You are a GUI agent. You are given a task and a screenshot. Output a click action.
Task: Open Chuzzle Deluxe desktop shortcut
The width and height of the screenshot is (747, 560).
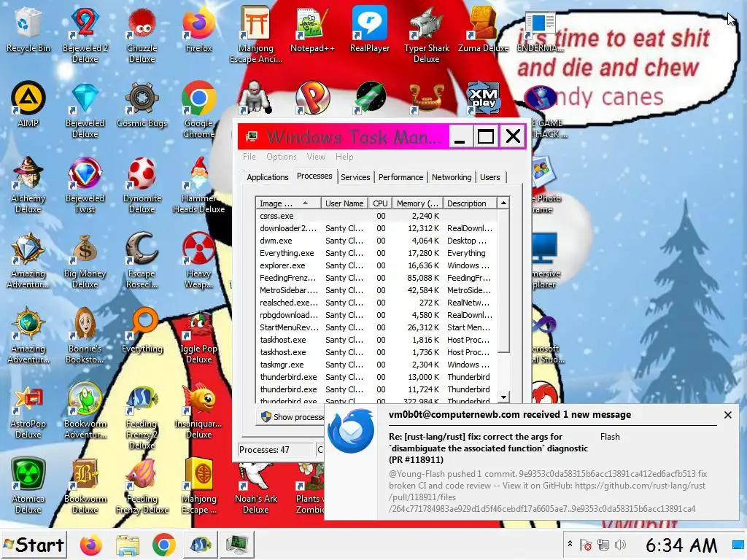(142, 34)
